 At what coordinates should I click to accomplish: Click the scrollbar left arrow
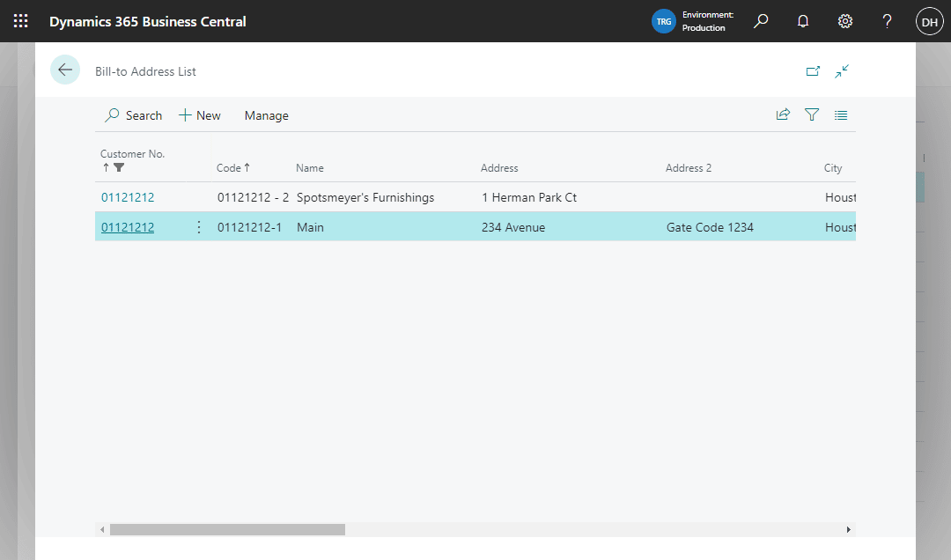pyautogui.click(x=102, y=530)
